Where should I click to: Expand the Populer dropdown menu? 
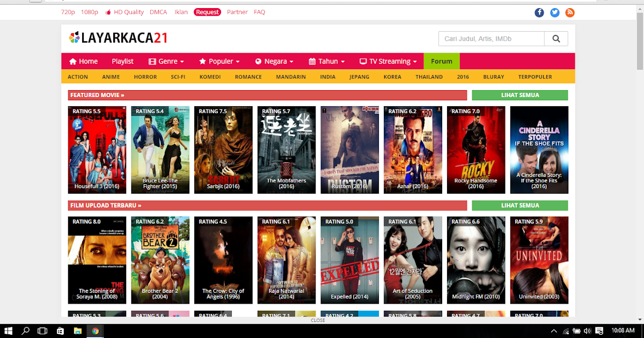pyautogui.click(x=219, y=61)
